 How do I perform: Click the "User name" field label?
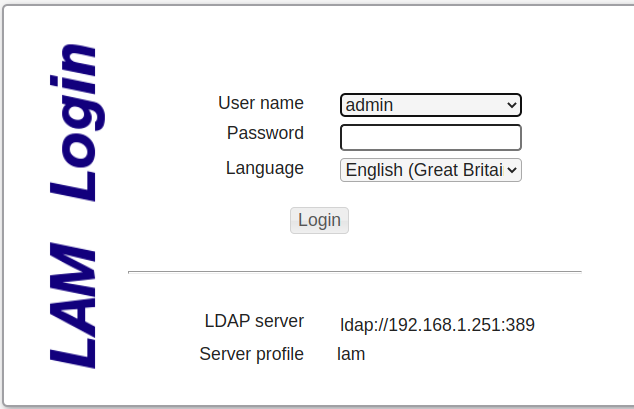click(260, 103)
